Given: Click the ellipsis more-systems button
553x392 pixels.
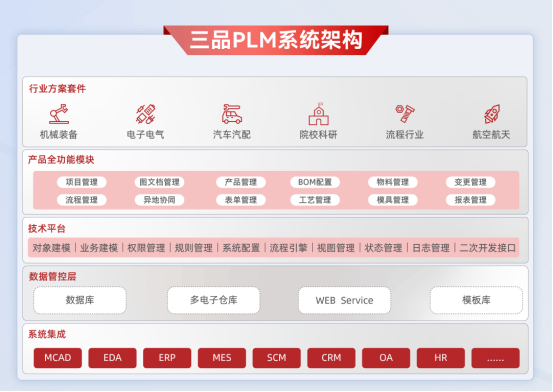Looking at the screenshot, I should (496, 358).
